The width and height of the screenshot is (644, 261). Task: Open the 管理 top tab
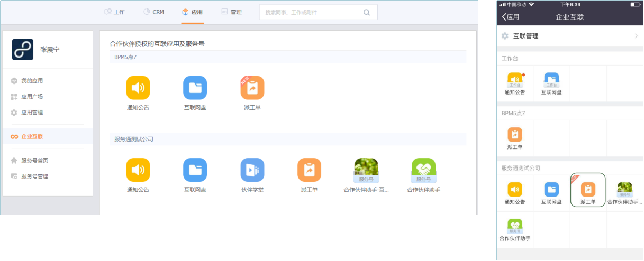point(231,12)
